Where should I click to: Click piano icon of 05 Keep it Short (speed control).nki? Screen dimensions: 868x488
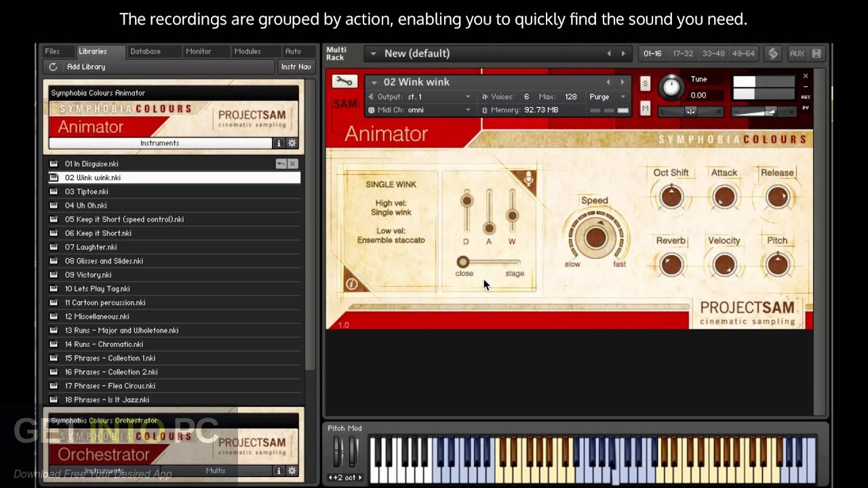click(54, 219)
